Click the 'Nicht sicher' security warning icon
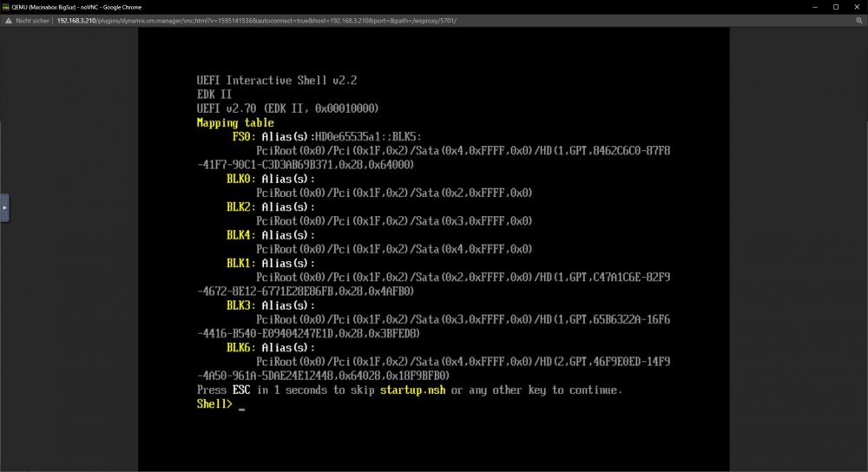Image resolution: width=868 pixels, height=472 pixels. 9,21
